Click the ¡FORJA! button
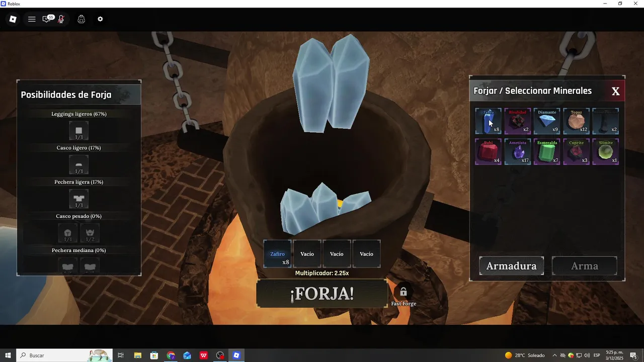Image resolution: width=644 pixels, height=362 pixels. coord(322,294)
